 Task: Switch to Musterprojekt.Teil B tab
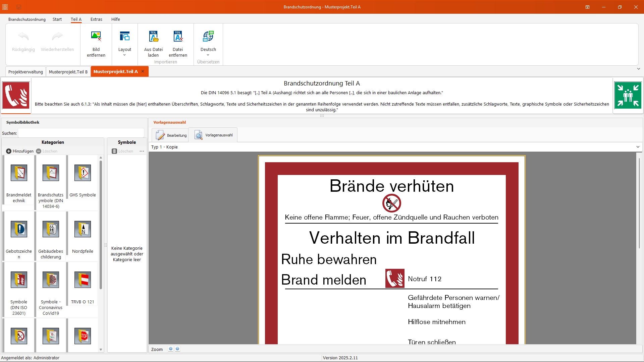point(68,72)
